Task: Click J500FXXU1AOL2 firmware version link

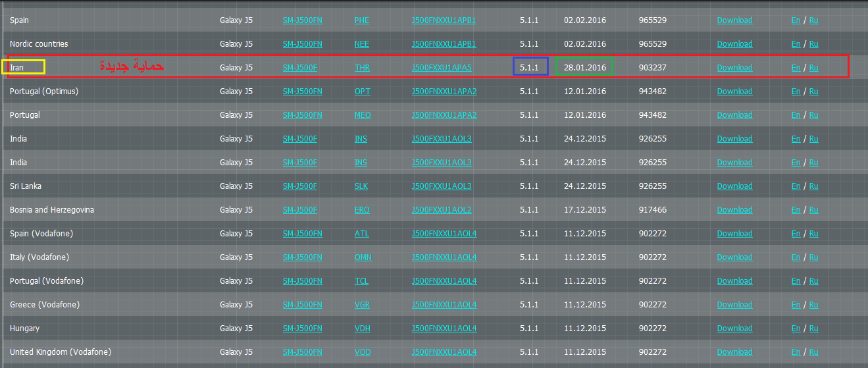Action: pos(442,210)
